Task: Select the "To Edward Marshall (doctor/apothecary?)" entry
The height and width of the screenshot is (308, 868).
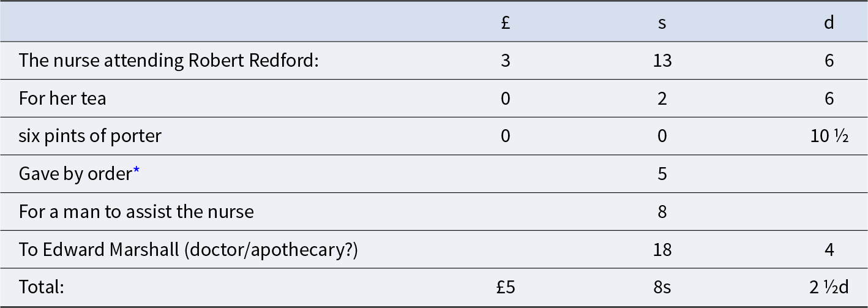Action: [x=189, y=250]
